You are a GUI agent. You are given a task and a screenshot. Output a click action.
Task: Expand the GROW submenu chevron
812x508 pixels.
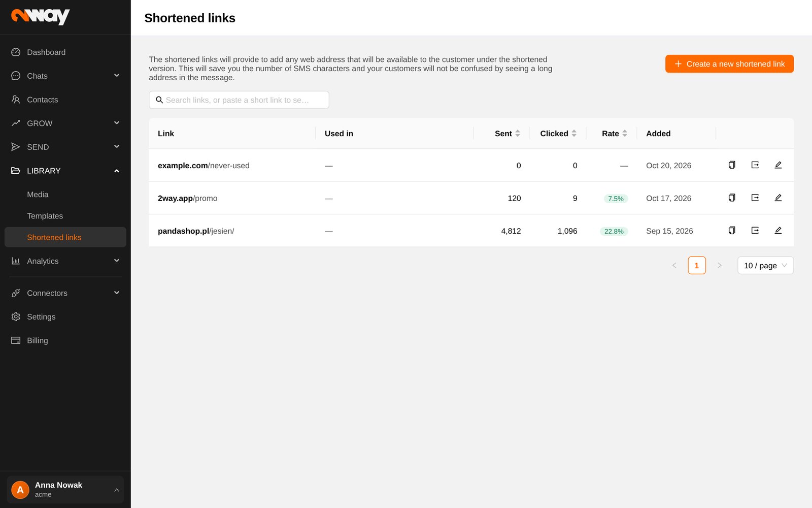tap(117, 123)
